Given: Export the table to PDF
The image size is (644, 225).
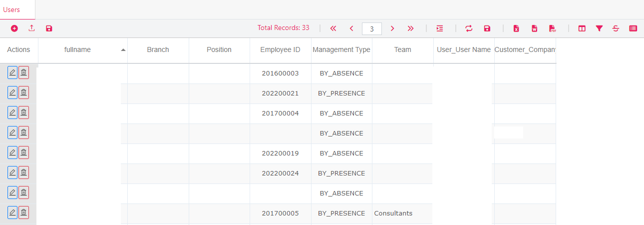Looking at the screenshot, I should click(x=552, y=28).
